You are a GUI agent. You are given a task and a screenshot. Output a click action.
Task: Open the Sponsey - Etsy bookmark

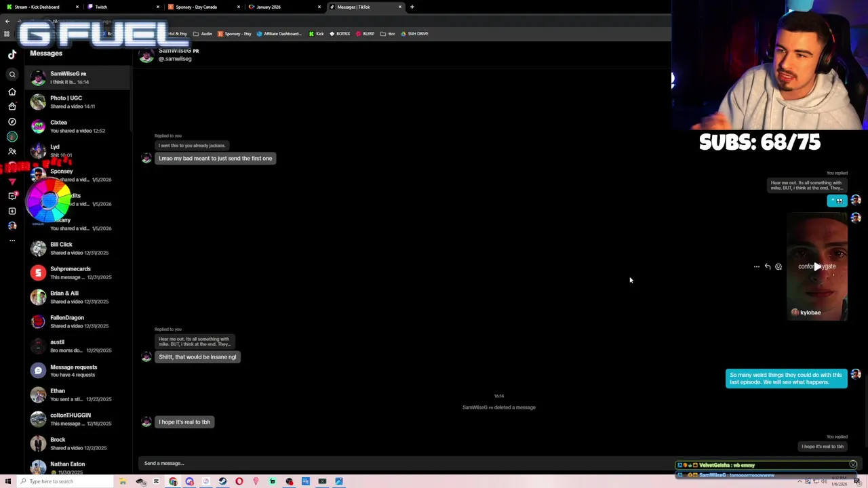pos(234,34)
